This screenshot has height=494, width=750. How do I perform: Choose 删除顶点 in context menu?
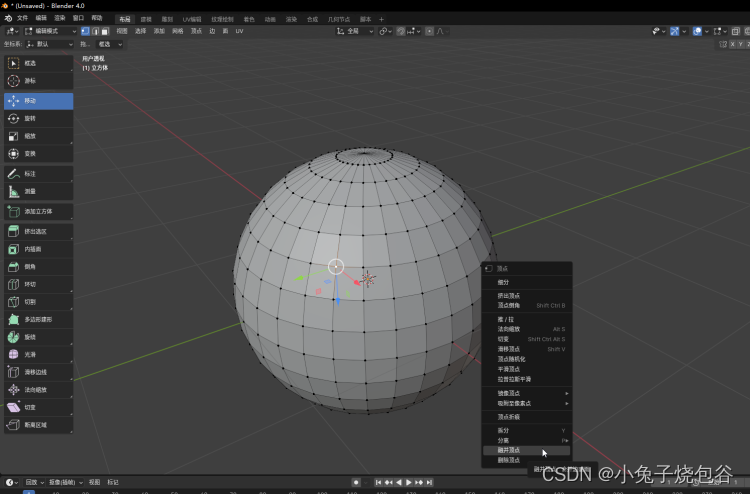click(527, 460)
